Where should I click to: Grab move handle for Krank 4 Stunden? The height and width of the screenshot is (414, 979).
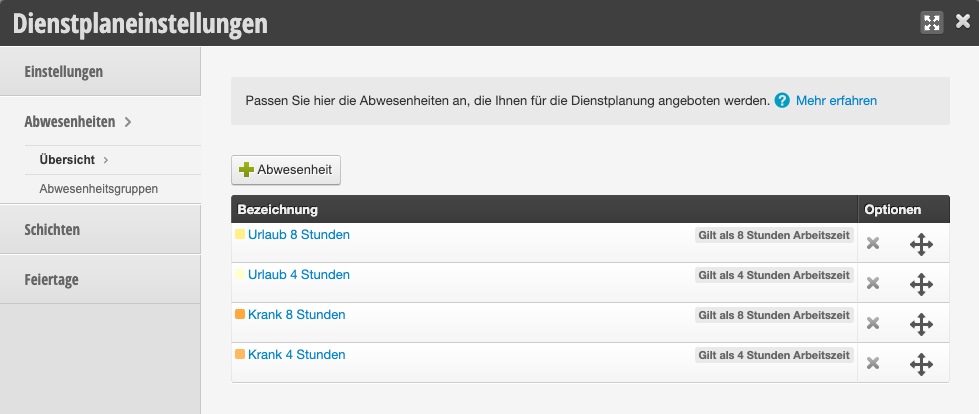(x=921, y=364)
